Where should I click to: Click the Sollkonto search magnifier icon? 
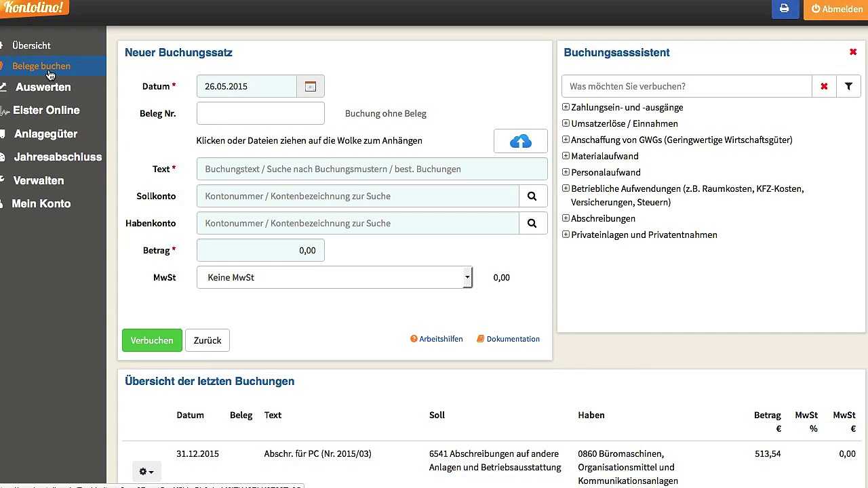coord(532,196)
